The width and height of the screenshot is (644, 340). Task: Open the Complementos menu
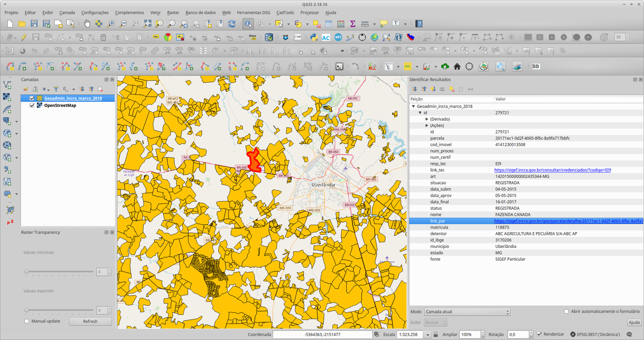point(129,12)
